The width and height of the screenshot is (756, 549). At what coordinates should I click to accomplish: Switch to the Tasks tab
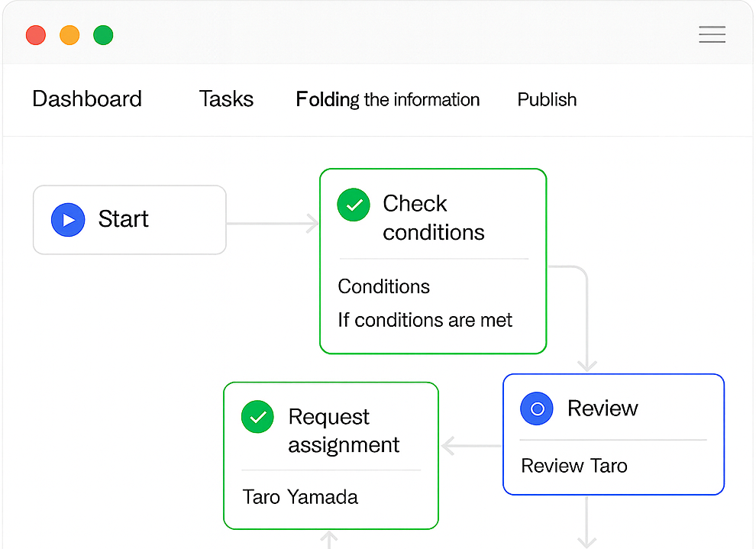click(226, 99)
